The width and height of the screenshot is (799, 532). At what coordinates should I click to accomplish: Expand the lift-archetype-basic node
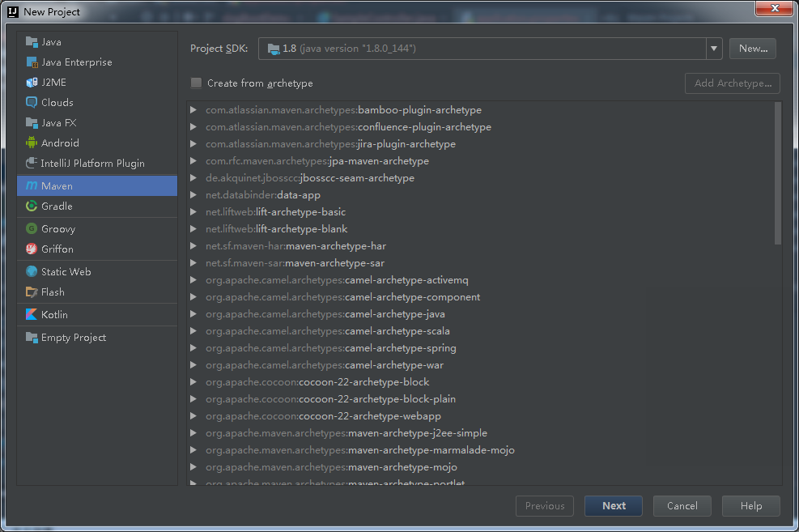[193, 212]
